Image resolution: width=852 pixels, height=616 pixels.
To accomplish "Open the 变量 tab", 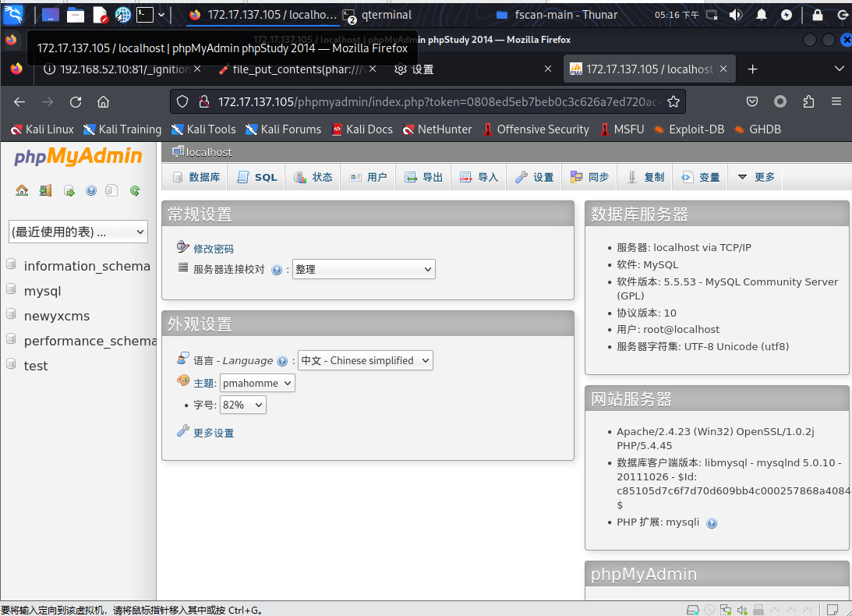I will click(x=701, y=177).
